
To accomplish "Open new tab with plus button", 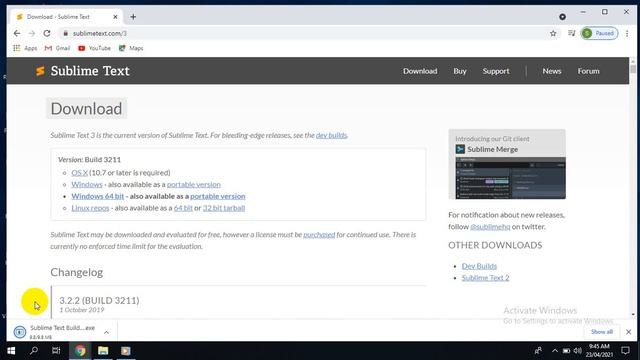I will pyautogui.click(x=133, y=17).
